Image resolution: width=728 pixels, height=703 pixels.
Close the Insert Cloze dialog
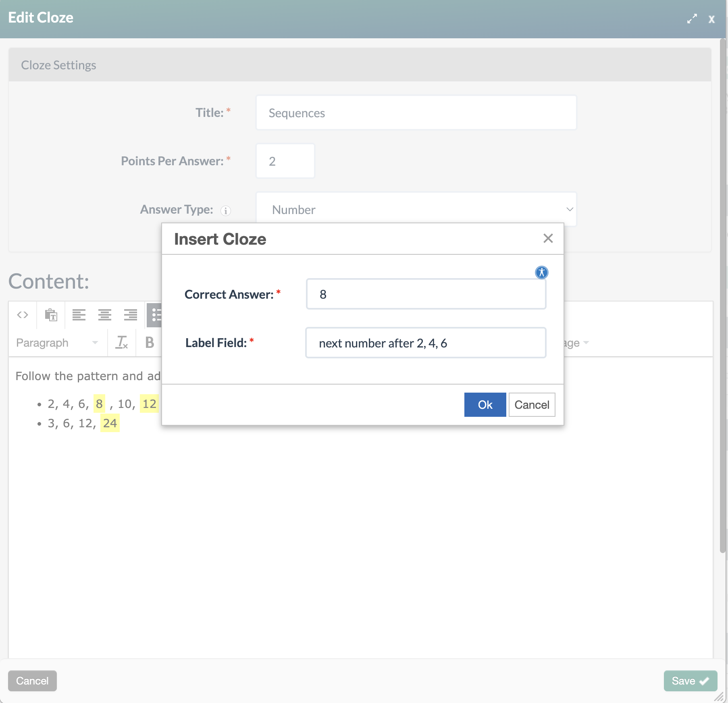tap(548, 238)
